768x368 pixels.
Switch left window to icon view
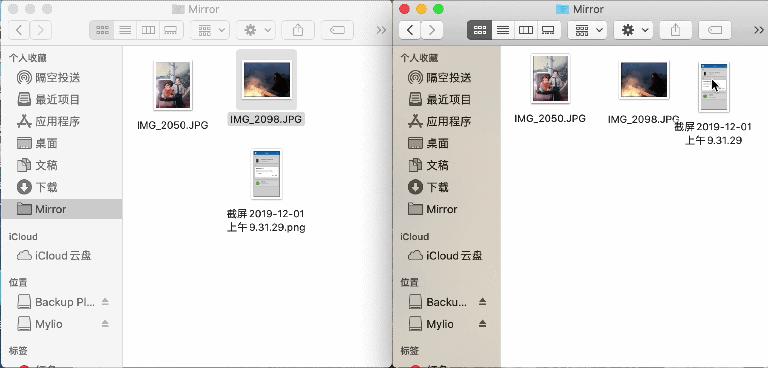pyautogui.click(x=102, y=30)
